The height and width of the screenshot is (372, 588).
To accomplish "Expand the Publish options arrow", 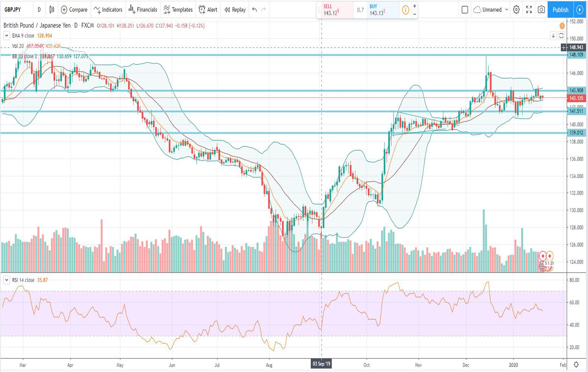I will [x=580, y=10].
